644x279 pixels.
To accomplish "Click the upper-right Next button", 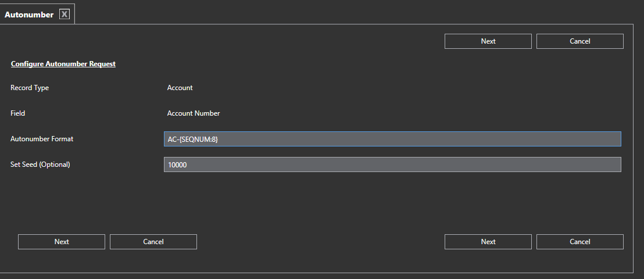I will [x=488, y=41].
